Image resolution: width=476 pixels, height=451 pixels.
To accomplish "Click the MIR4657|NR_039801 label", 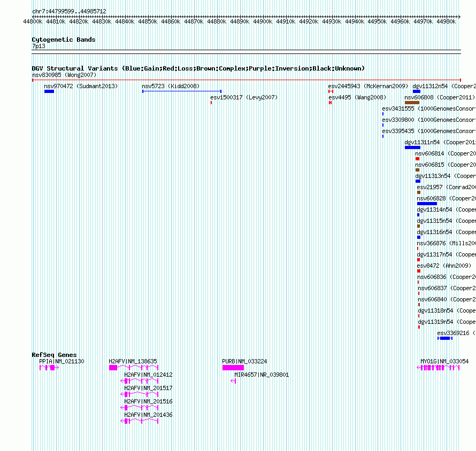I will tap(262, 375).
